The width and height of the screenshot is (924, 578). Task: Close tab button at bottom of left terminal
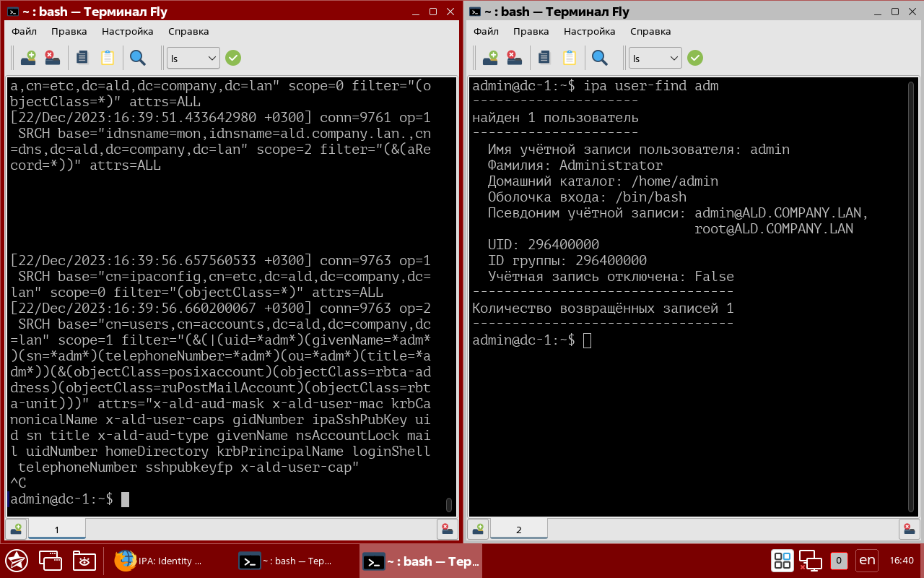[447, 529]
